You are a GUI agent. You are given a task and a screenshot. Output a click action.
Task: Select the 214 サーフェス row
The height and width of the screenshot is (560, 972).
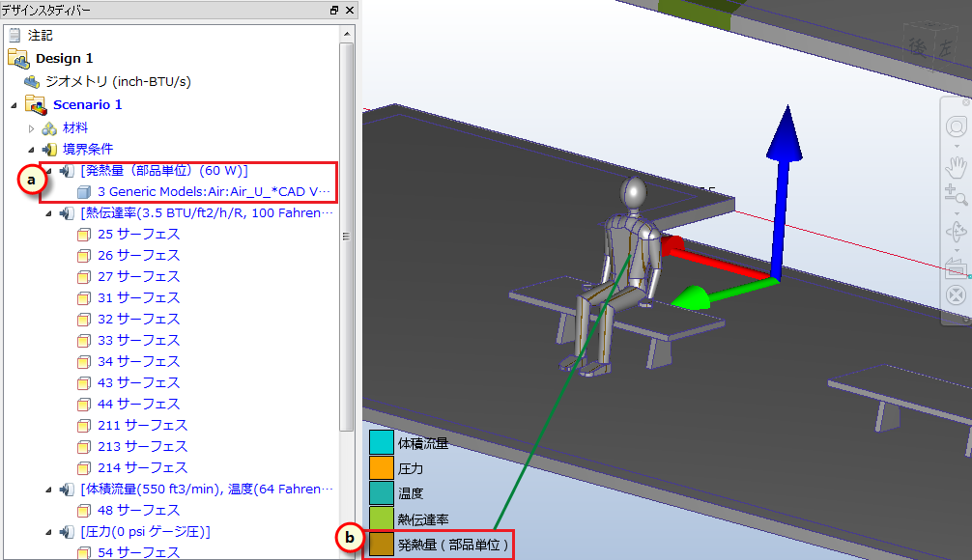[x=132, y=467]
